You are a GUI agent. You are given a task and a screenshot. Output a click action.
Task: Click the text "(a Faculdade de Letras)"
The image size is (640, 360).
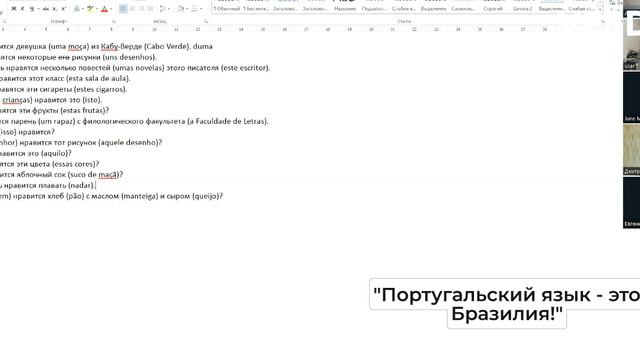[228, 121]
